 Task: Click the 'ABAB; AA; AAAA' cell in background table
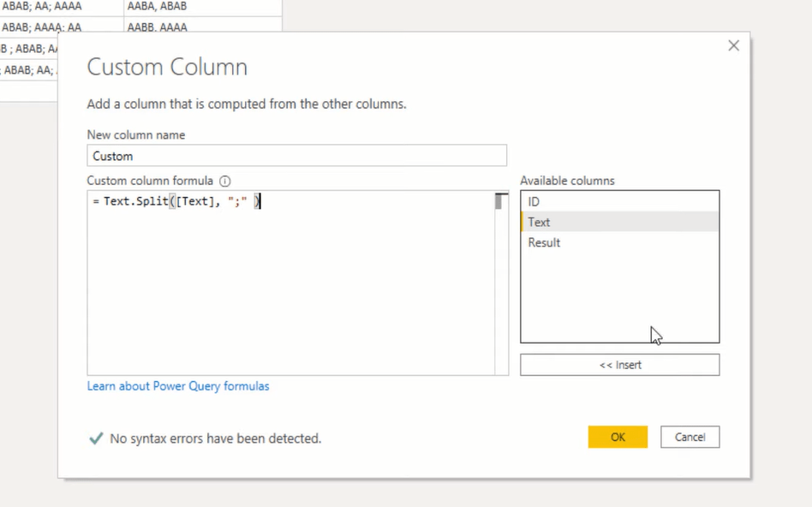click(x=62, y=7)
